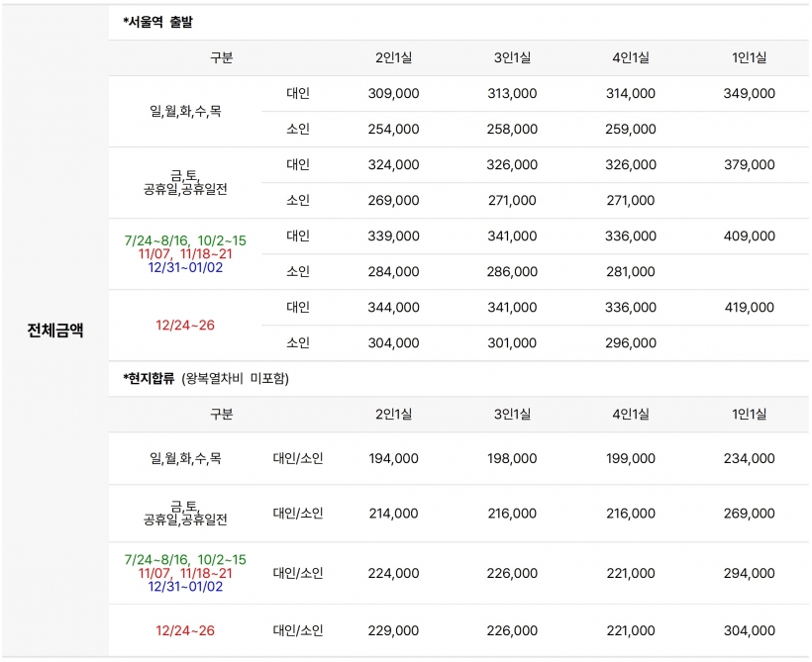The image size is (812, 662).
Task: Select the 309,000 weekday adult price
Action: (x=393, y=94)
